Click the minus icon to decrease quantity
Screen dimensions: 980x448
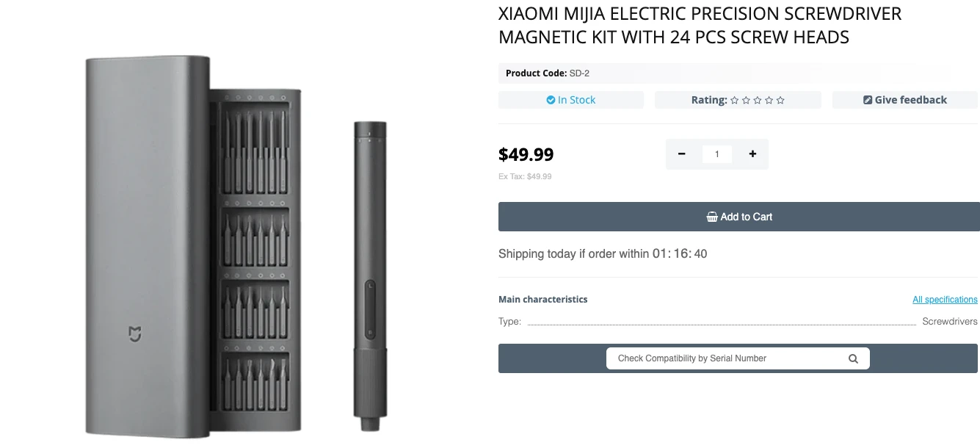pyautogui.click(x=681, y=154)
